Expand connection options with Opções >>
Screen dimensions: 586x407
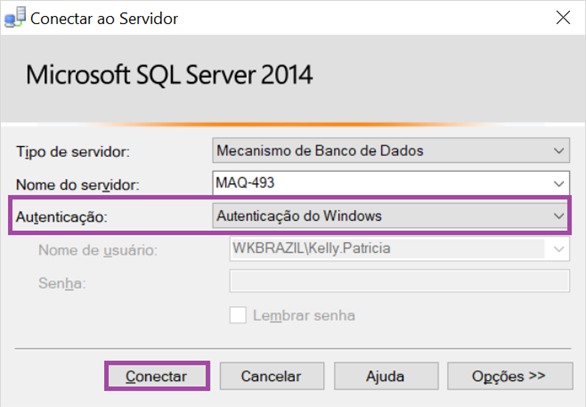coord(510,376)
